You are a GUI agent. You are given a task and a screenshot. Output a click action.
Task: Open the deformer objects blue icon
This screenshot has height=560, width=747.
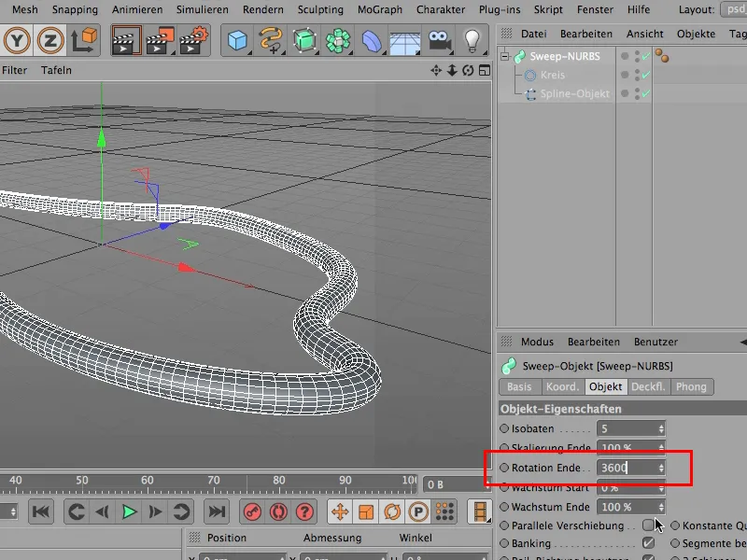coord(372,40)
